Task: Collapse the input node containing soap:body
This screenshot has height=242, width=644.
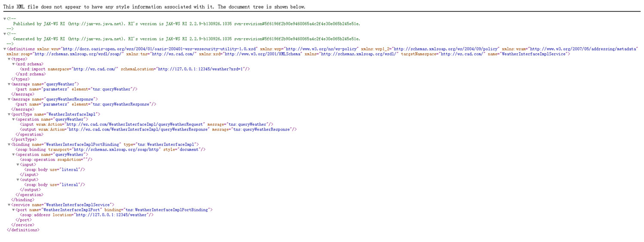Action: tap(18, 164)
